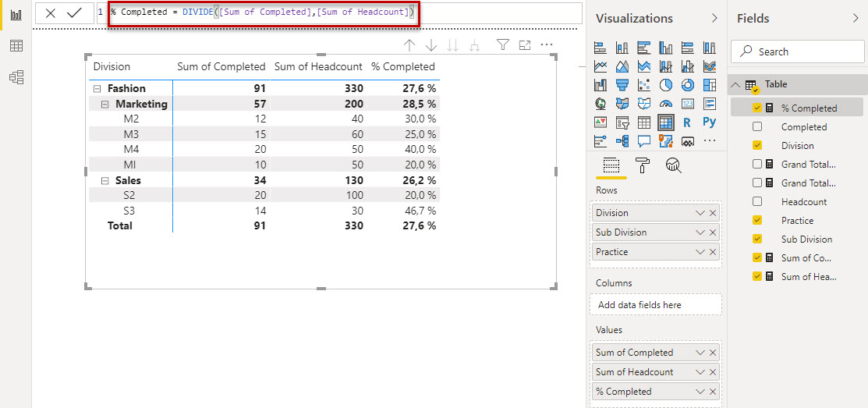
Task: Check the Completed field
Action: [757, 127]
